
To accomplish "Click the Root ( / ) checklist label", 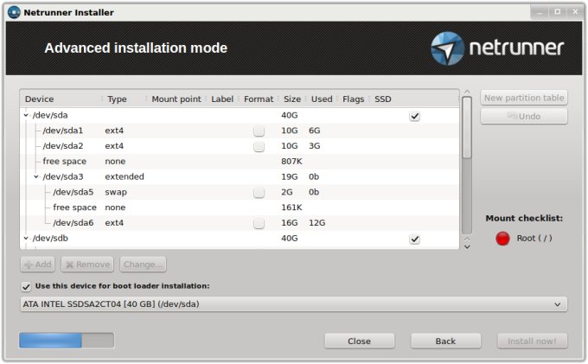I will click(x=534, y=239).
